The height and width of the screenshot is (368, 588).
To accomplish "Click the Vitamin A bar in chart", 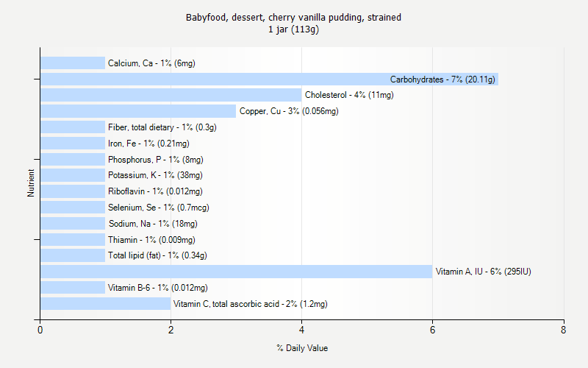I will click(x=236, y=272).
